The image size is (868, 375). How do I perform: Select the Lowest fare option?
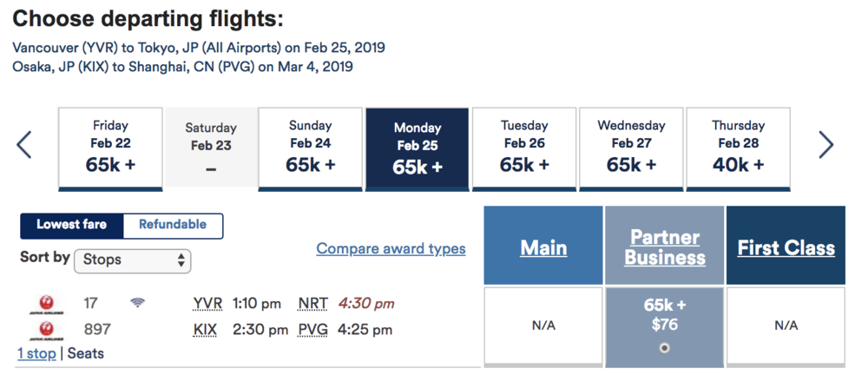72,225
